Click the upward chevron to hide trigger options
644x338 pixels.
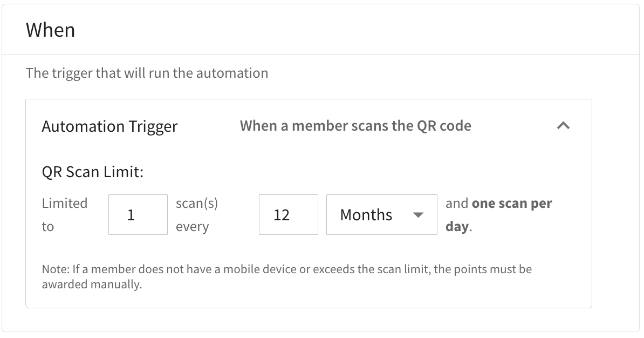pyautogui.click(x=564, y=125)
